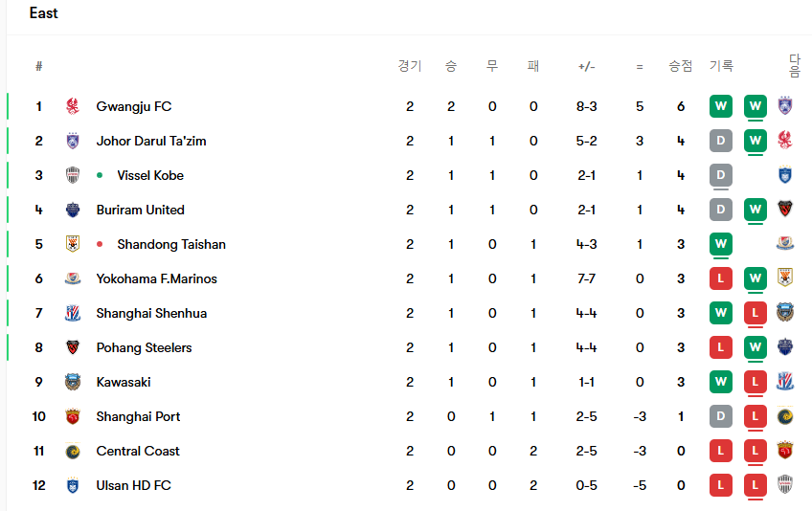812x511 pixels.
Task: Open Yokohama F.Marinos team name link
Action: click(156, 278)
